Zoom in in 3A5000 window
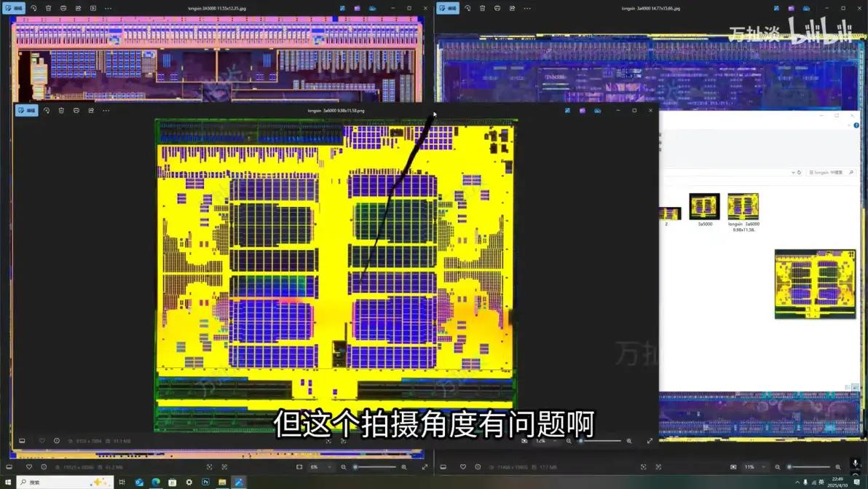This screenshot has height=489, width=868. 404,467
